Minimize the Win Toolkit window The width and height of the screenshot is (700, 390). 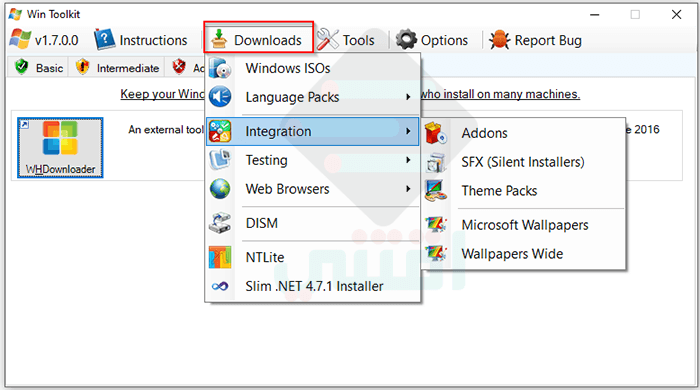tap(594, 15)
